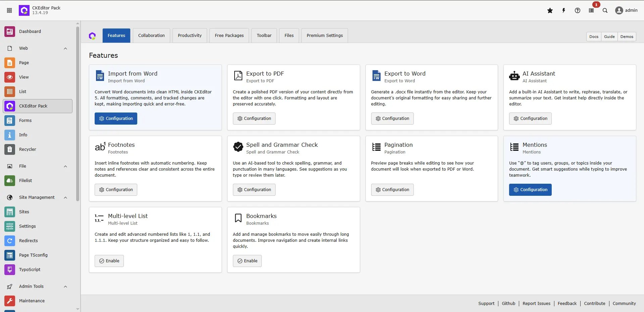Open Dashboard module in sidebar
Image resolution: width=644 pixels, height=312 pixels.
(38, 32)
